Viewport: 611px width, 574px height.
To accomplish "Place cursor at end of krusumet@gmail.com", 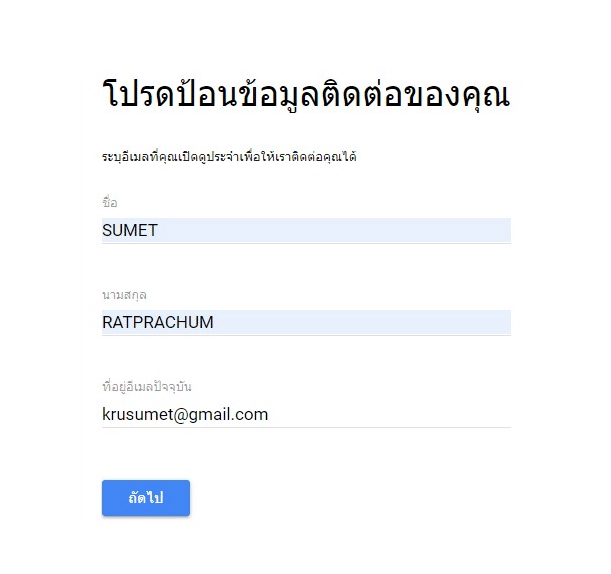I will [x=269, y=415].
